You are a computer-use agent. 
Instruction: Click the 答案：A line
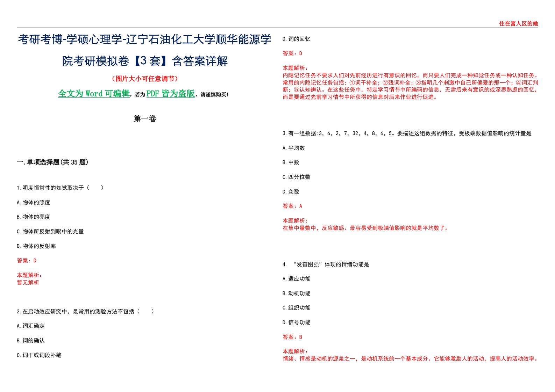[292, 206]
